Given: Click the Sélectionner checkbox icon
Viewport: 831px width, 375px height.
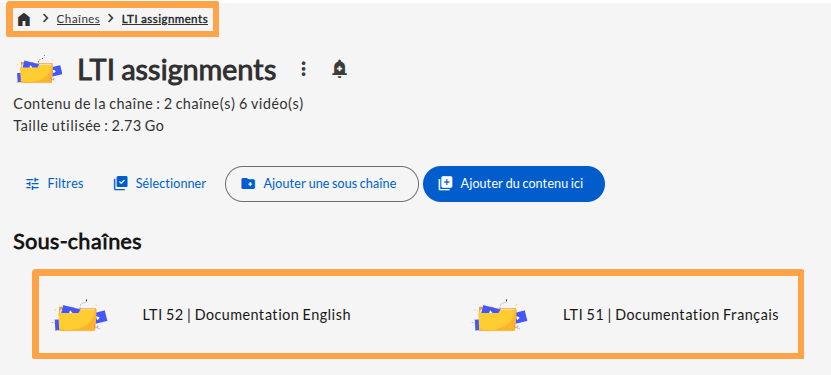Looking at the screenshot, I should pos(121,184).
